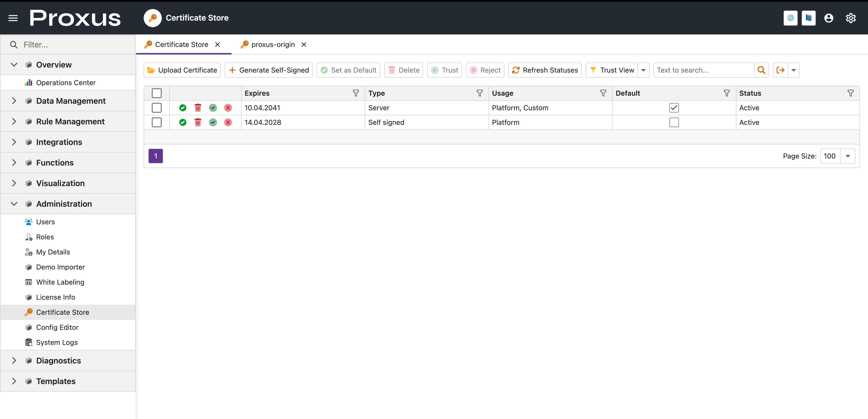Click the green check icon for 10.04.2041 row

(x=183, y=108)
